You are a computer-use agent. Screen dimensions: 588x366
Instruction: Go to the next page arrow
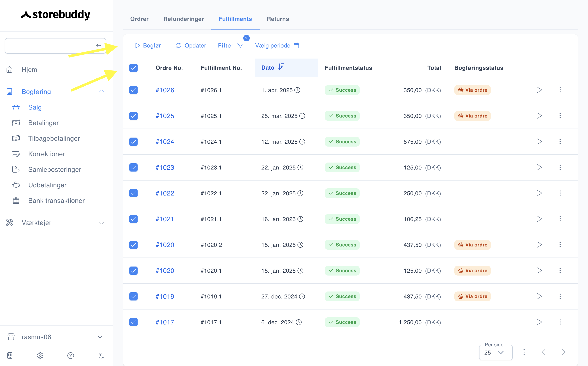563,352
